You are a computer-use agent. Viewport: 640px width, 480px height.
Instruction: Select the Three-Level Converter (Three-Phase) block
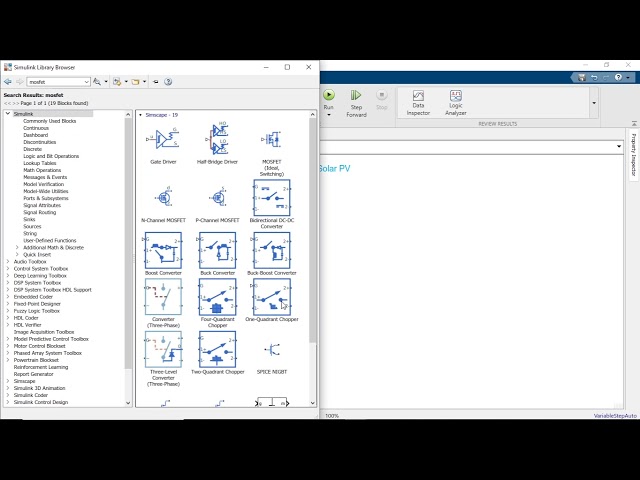point(163,349)
